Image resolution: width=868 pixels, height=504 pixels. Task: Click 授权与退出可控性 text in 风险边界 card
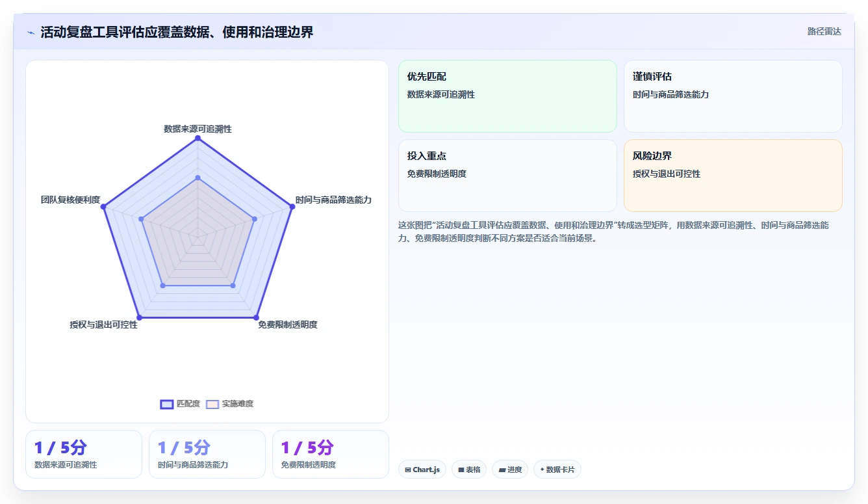[667, 174]
